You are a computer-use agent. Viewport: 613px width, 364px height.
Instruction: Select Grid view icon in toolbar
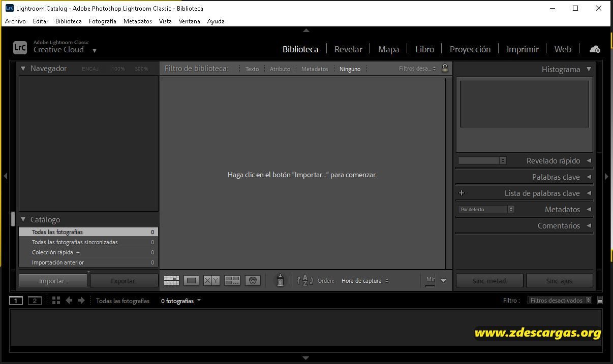click(x=172, y=280)
